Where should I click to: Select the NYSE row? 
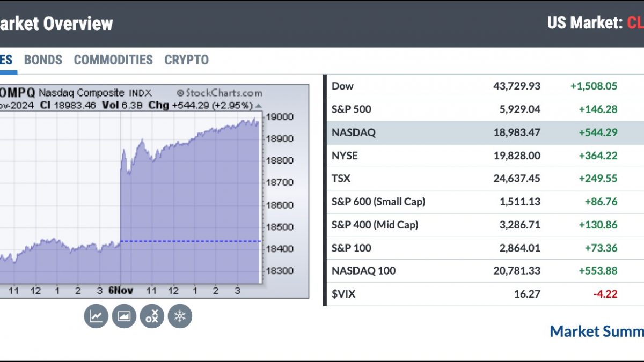[485, 156]
